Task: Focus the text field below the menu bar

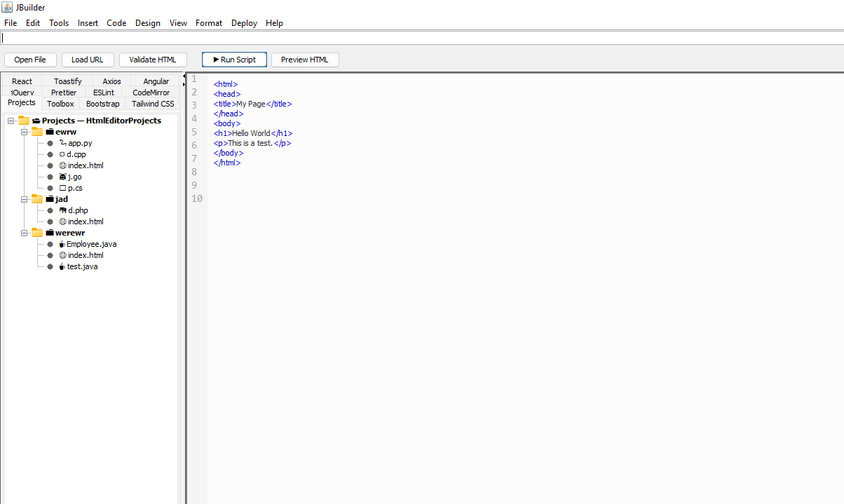Action: pyautogui.click(x=422, y=38)
